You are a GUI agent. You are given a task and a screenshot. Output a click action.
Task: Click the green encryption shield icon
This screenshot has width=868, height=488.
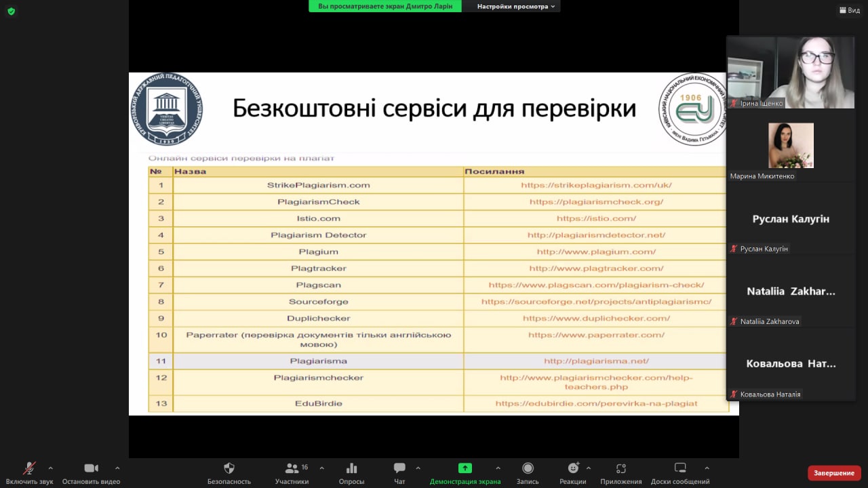(x=11, y=11)
